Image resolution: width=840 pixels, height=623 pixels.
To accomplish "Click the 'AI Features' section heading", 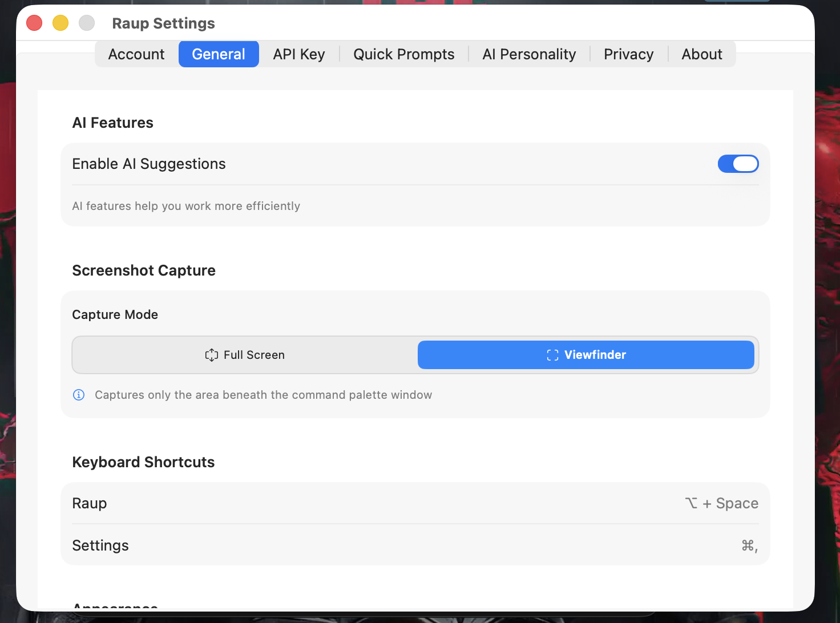I will pyautogui.click(x=113, y=123).
